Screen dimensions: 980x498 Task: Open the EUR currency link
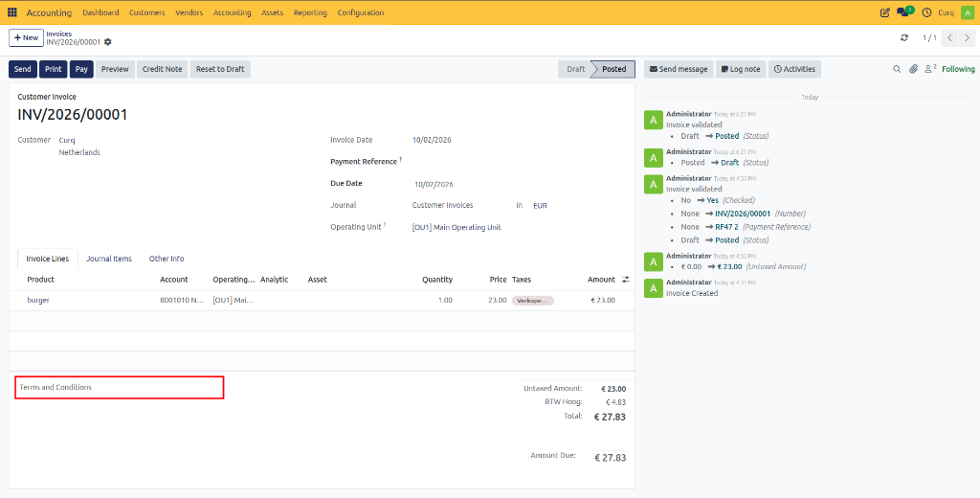[540, 205]
